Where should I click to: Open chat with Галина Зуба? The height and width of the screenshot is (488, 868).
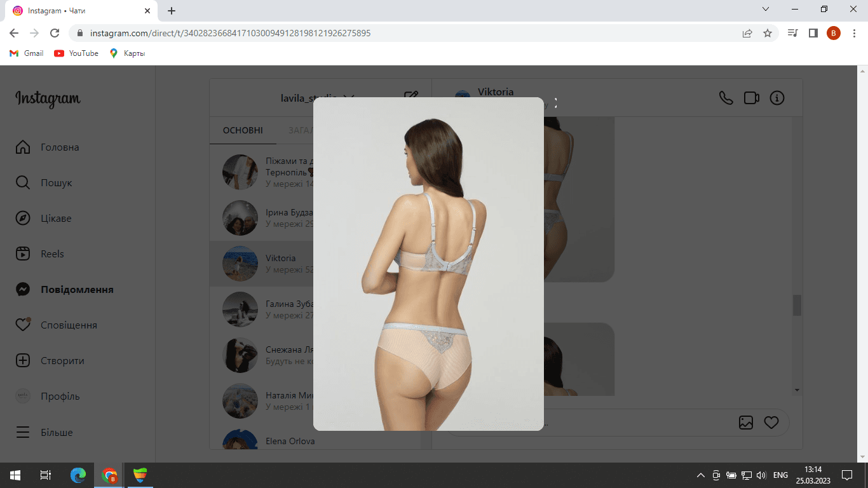(315, 309)
